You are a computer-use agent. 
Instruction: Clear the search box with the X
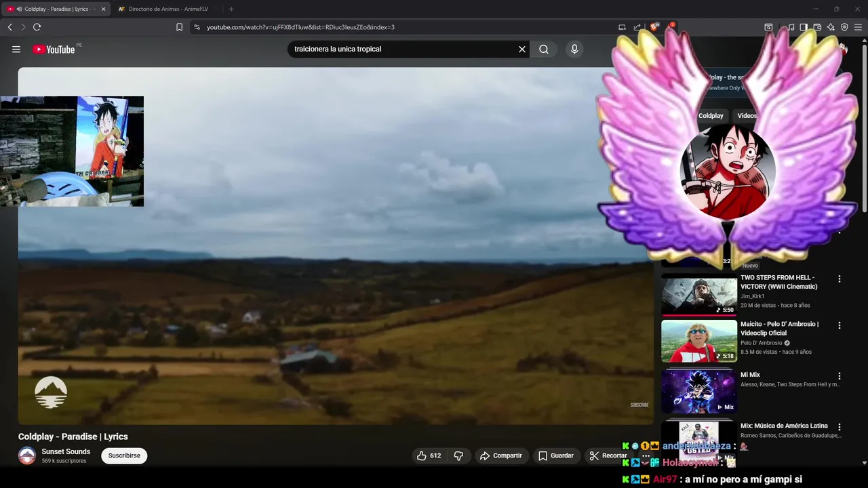522,49
